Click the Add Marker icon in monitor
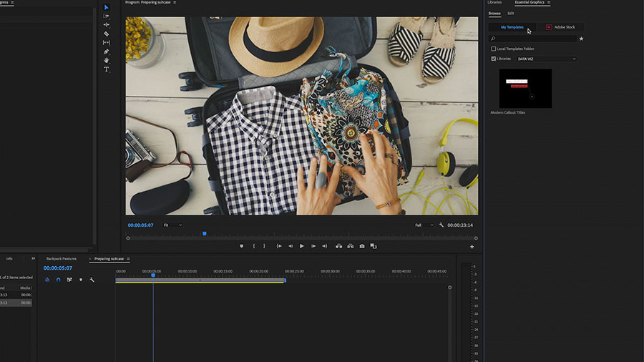 tap(242, 246)
